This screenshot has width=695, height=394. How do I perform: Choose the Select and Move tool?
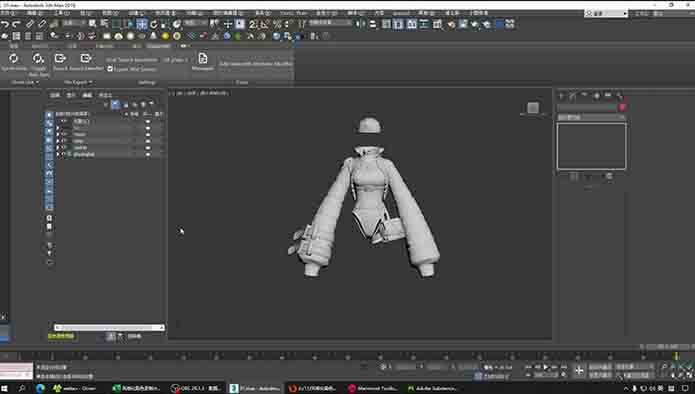click(x=142, y=24)
